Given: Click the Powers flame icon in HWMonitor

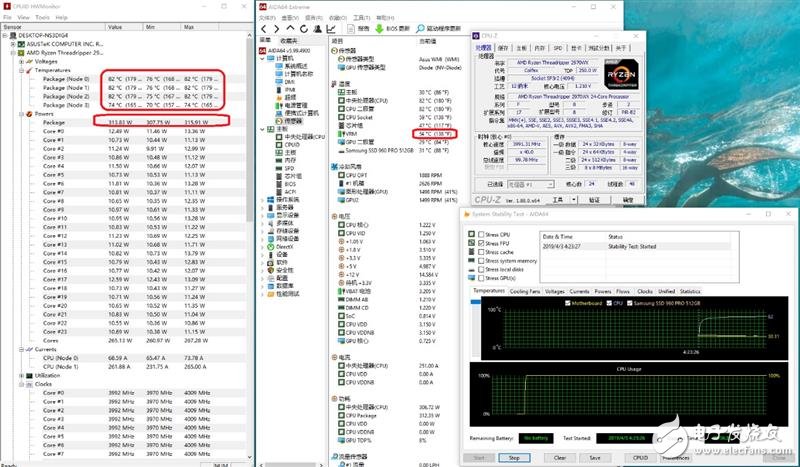Looking at the screenshot, I should click(x=29, y=114).
